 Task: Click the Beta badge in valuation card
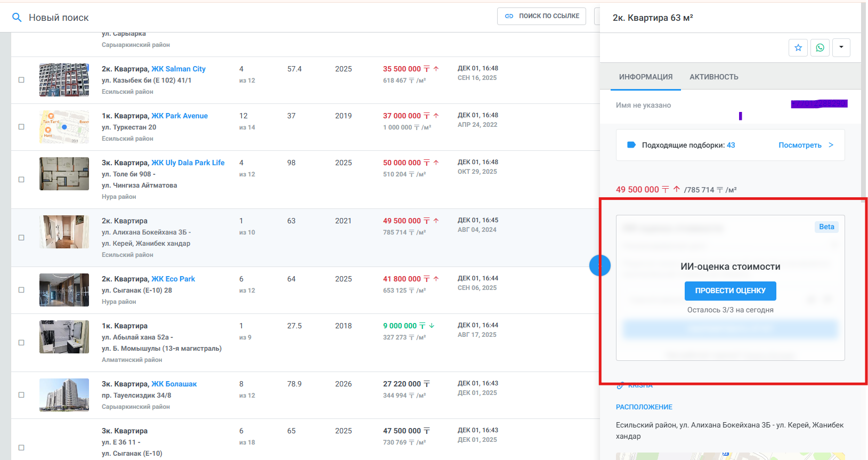pos(826,227)
